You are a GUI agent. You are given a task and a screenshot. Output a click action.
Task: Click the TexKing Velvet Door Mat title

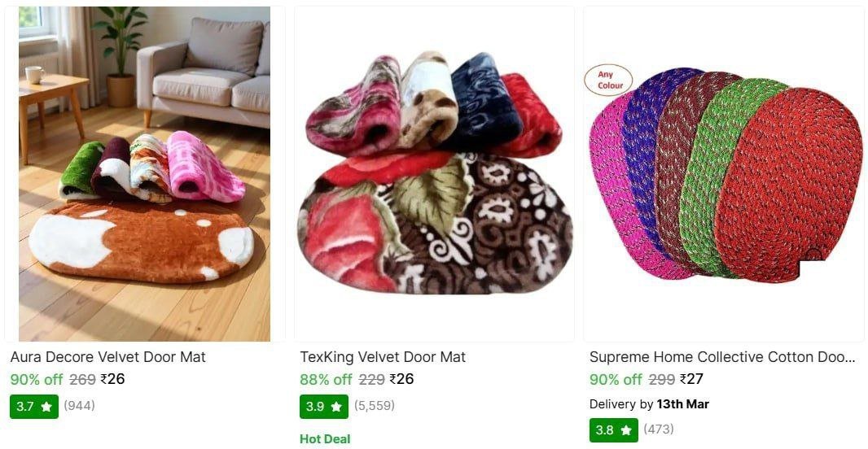(x=383, y=357)
